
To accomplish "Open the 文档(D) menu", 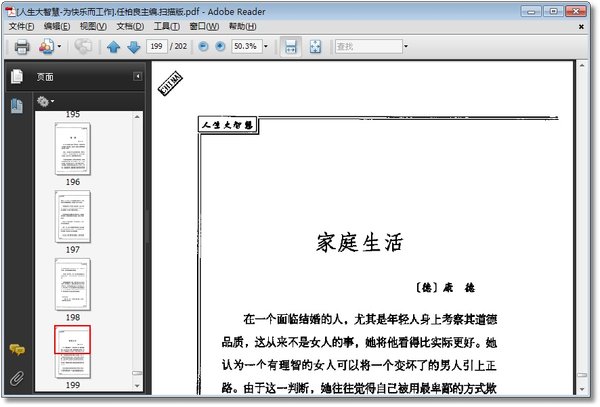I will click(130, 26).
